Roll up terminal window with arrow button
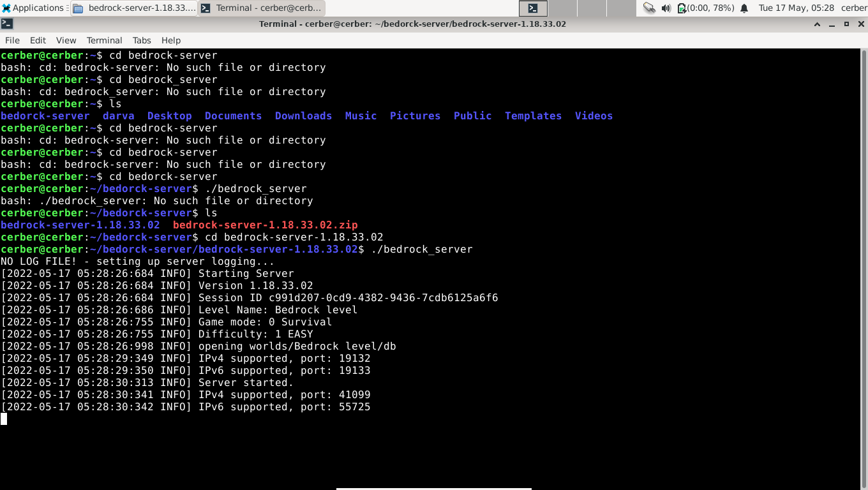 point(817,24)
